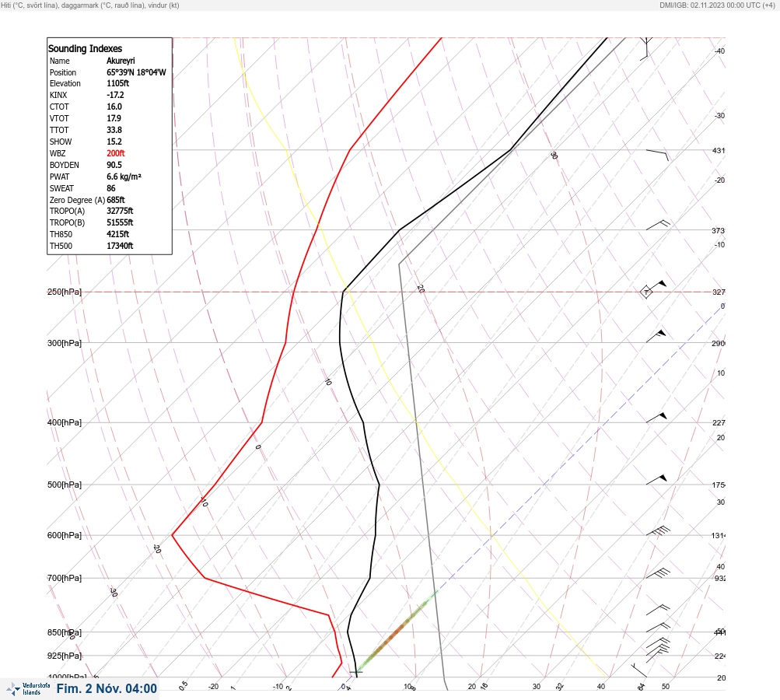This screenshot has width=780, height=700.
Task: Click the bottom axis temperature label '50'
Action: (666, 686)
